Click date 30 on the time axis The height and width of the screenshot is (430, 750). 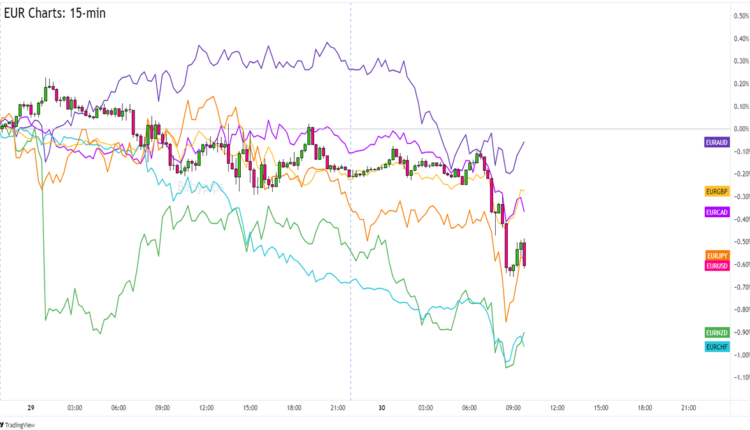click(382, 408)
